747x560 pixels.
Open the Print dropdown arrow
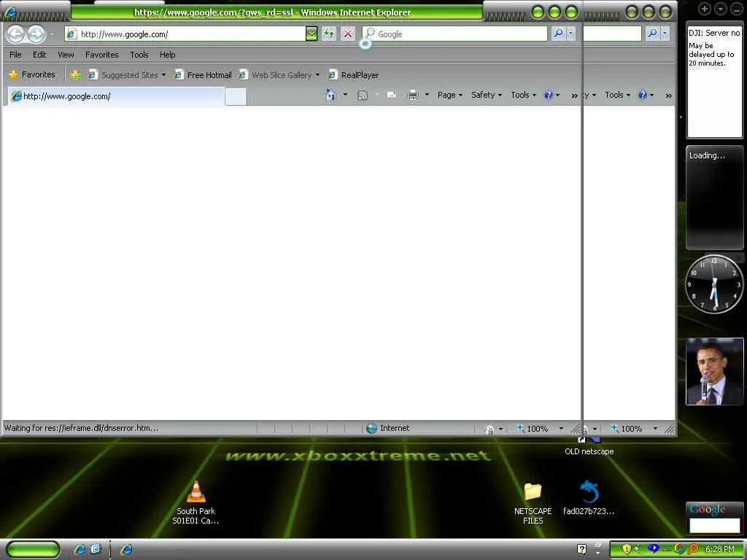(427, 95)
